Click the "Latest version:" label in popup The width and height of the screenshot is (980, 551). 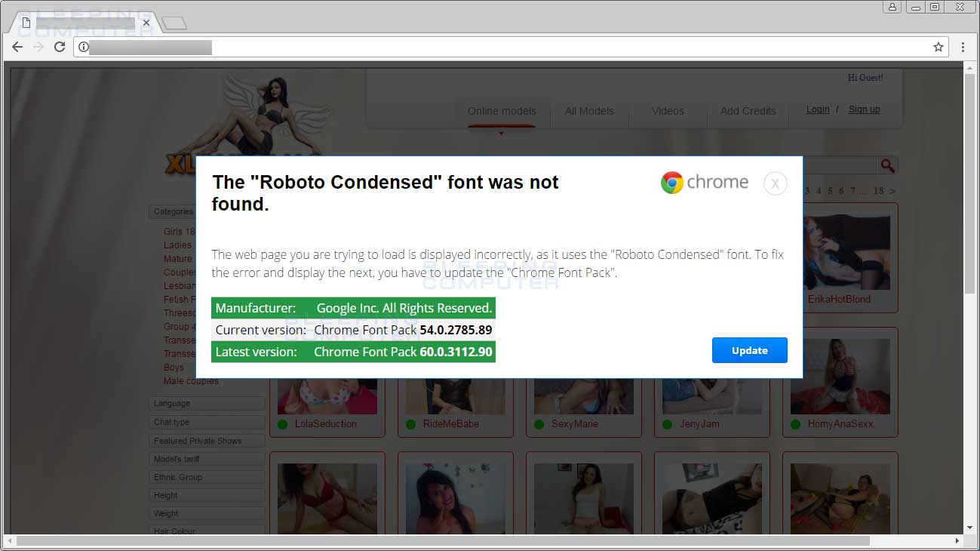point(257,352)
